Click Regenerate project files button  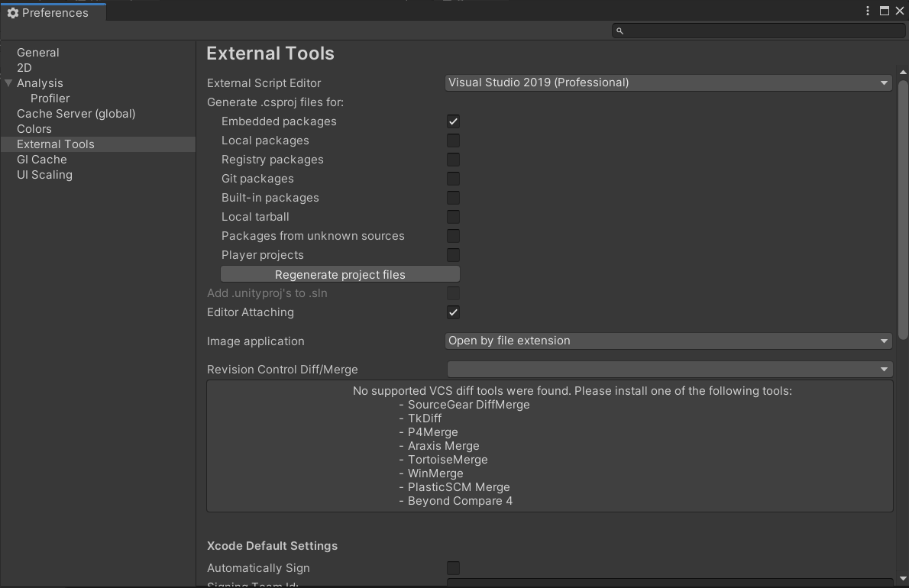(340, 274)
